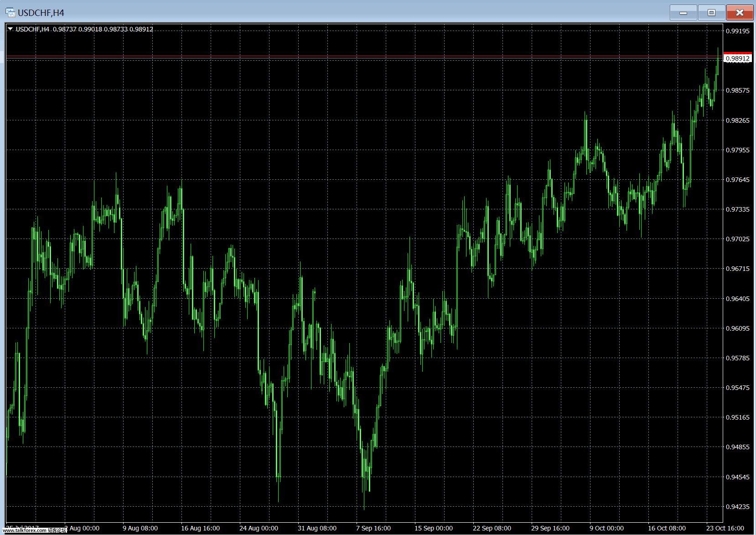Maximize the USDCHF,H4 chart window

pos(711,13)
